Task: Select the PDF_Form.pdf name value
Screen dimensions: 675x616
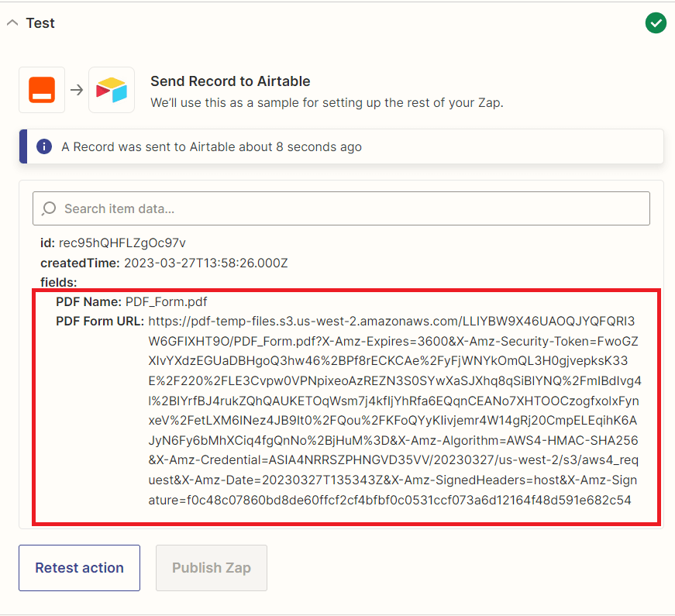Action: point(166,301)
